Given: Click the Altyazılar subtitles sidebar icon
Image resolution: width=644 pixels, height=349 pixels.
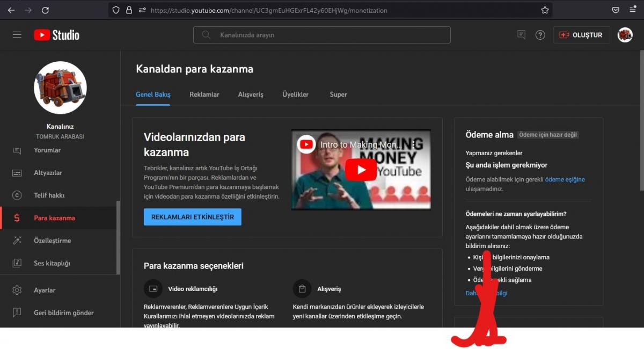Looking at the screenshot, I should pos(17,173).
